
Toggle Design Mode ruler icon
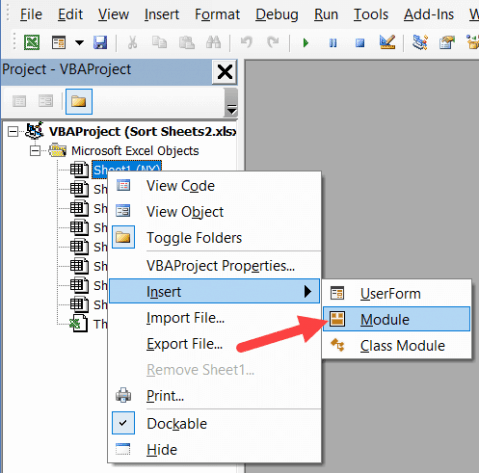click(387, 42)
